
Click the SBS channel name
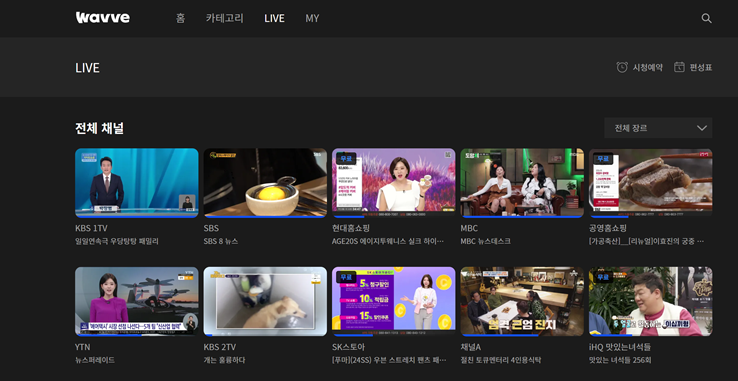[211, 228]
